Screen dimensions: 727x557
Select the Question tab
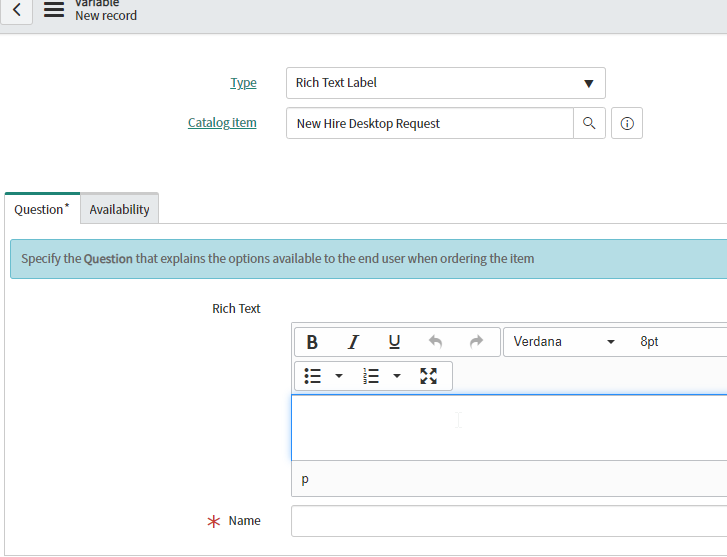(x=42, y=209)
